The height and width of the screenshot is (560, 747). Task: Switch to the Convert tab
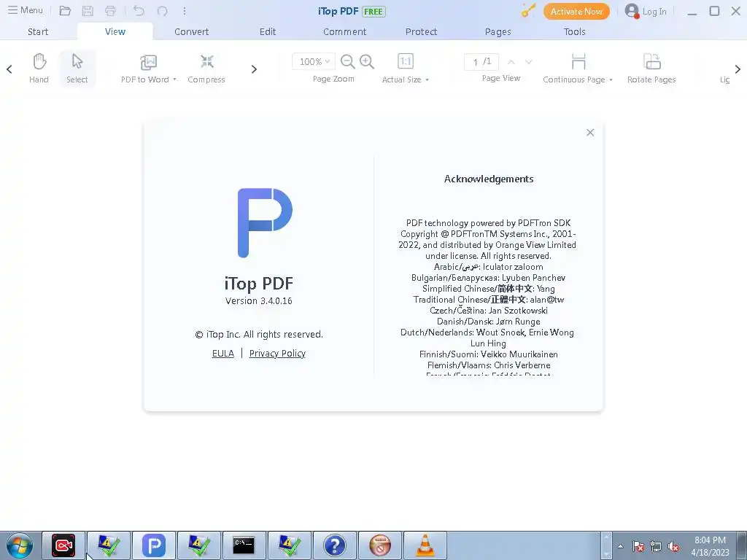point(192,31)
